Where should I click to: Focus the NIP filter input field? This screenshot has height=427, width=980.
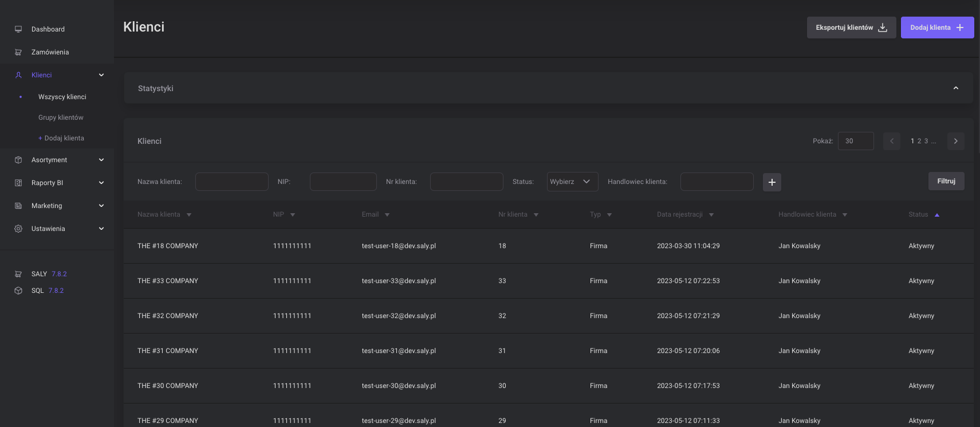pyautogui.click(x=343, y=182)
